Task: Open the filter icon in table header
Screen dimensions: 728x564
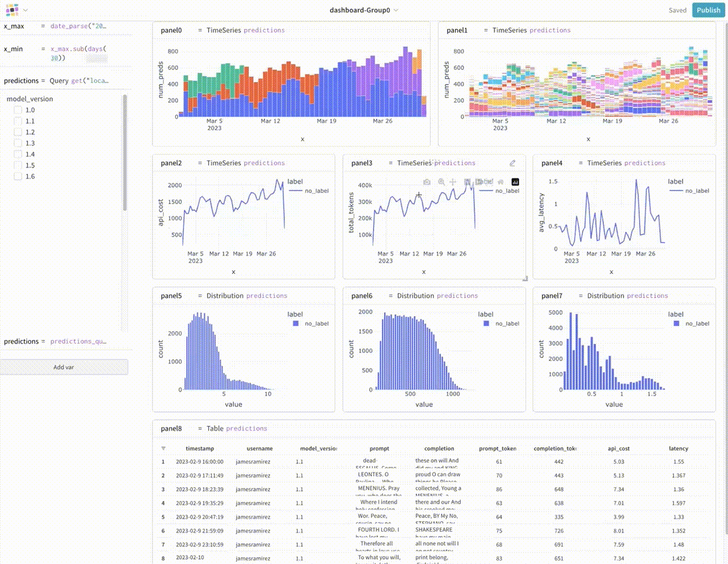Action: [164, 449]
